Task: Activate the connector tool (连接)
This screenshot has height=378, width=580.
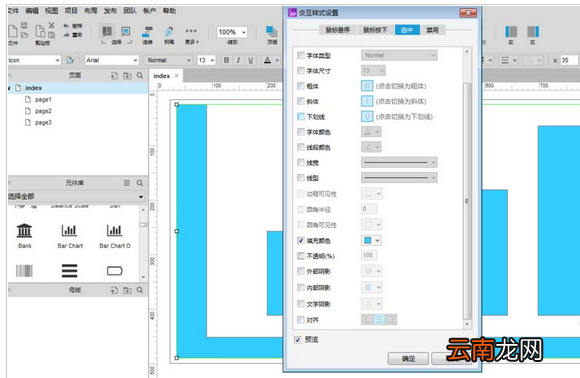Action: pyautogui.click(x=148, y=32)
